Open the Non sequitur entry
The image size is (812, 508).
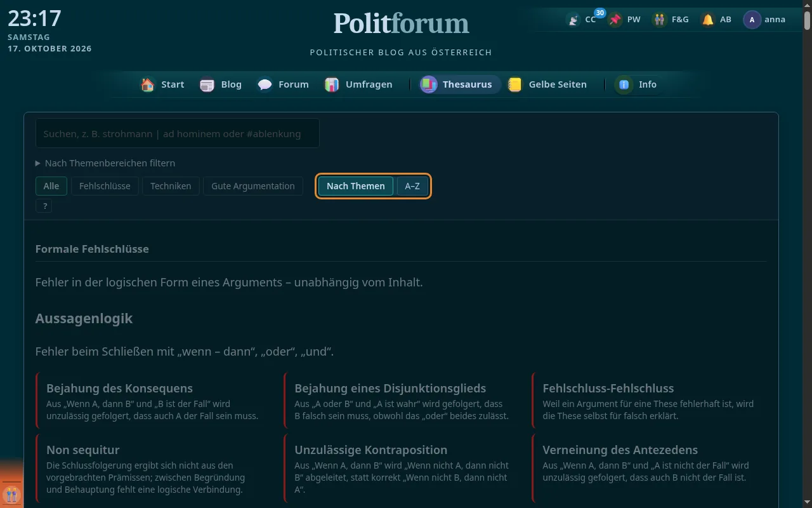[x=154, y=469]
